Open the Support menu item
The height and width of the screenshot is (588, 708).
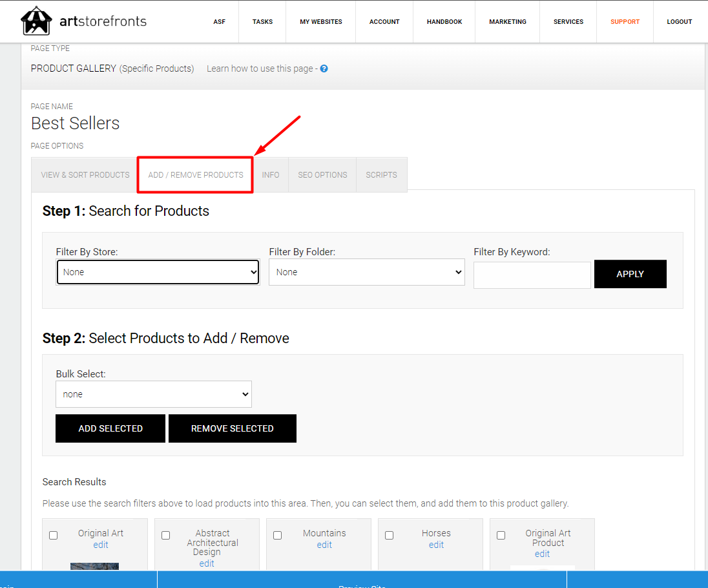[x=625, y=21]
